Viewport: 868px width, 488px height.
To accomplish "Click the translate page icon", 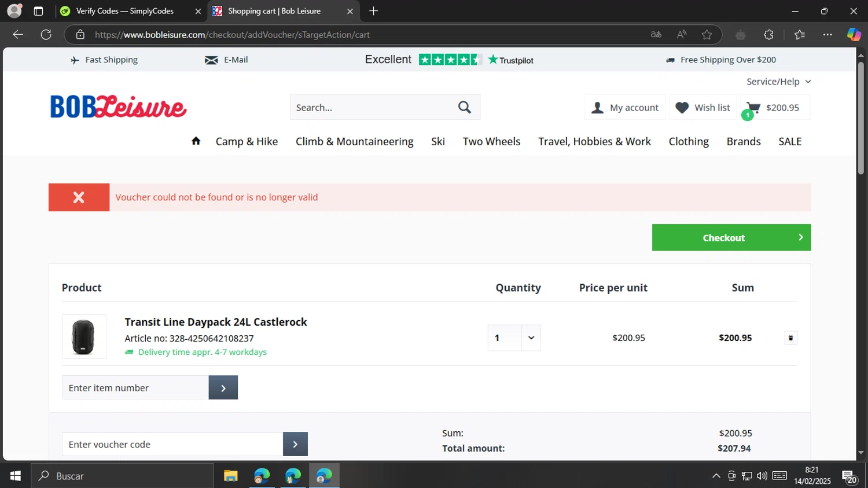I will coord(656,35).
